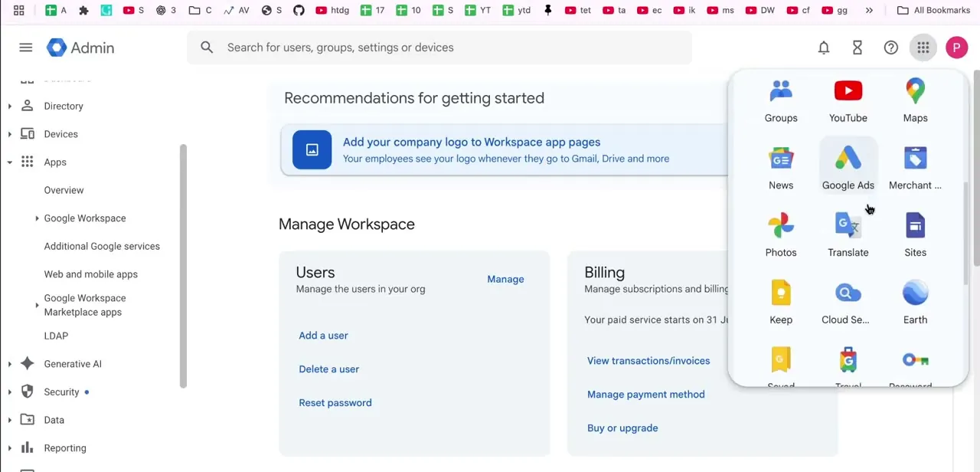Click the Google apps grid launcher button

click(923, 48)
